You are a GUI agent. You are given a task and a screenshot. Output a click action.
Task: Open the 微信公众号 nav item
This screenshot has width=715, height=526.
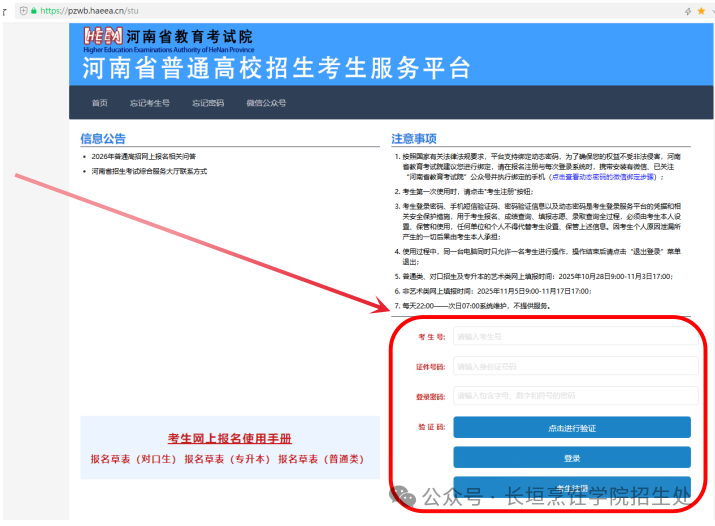coord(266,103)
